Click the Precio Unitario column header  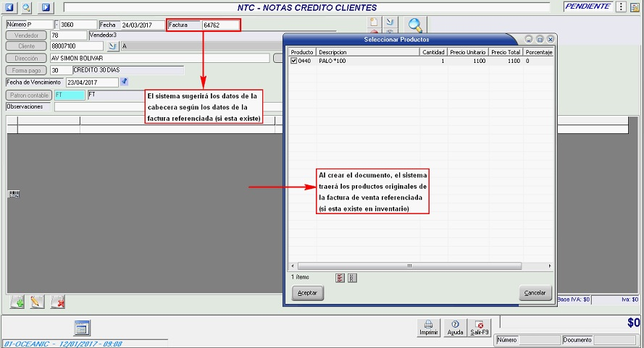[467, 52]
